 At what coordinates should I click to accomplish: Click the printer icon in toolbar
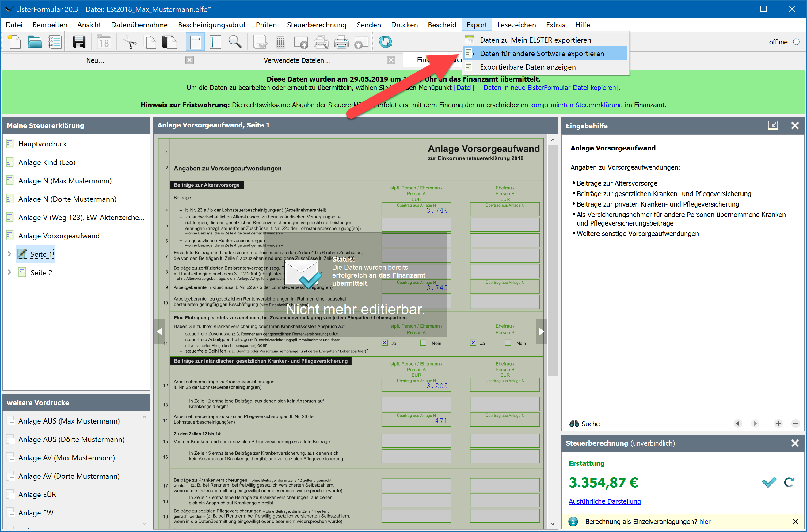pyautogui.click(x=341, y=42)
